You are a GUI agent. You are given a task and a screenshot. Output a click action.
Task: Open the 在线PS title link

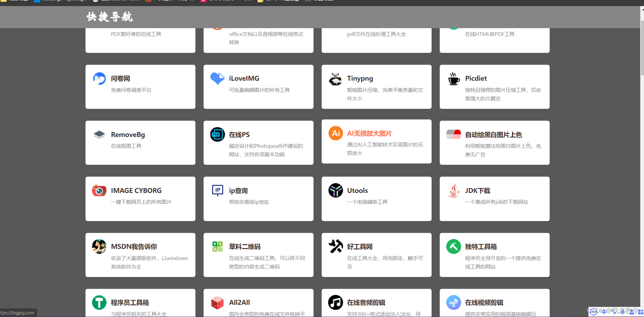[239, 135]
